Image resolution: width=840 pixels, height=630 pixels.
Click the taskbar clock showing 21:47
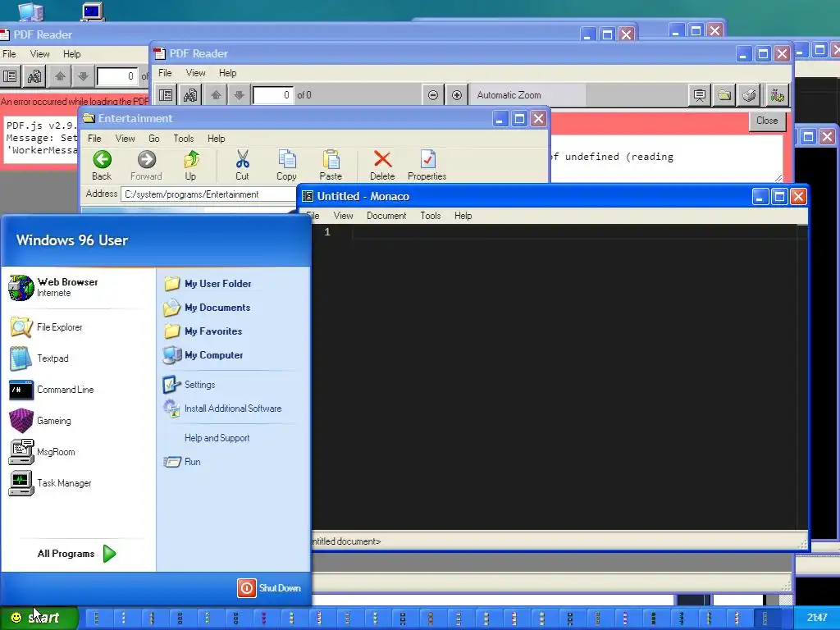[x=816, y=618]
